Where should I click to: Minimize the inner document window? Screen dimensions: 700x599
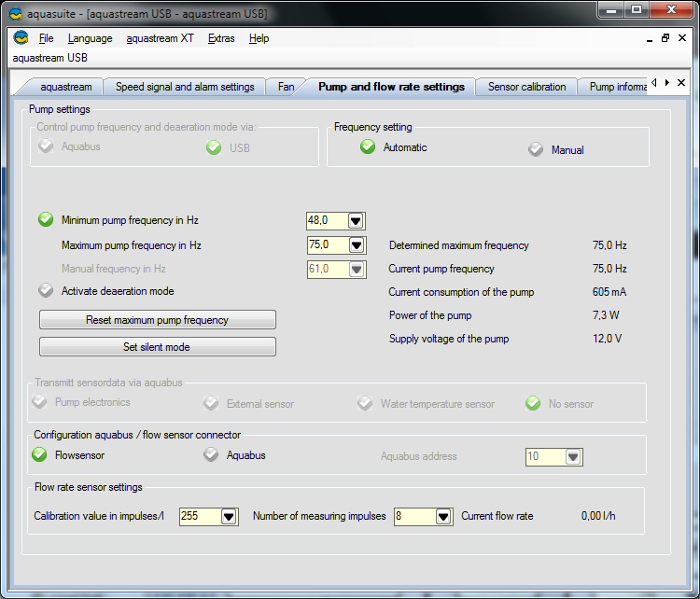coord(650,40)
